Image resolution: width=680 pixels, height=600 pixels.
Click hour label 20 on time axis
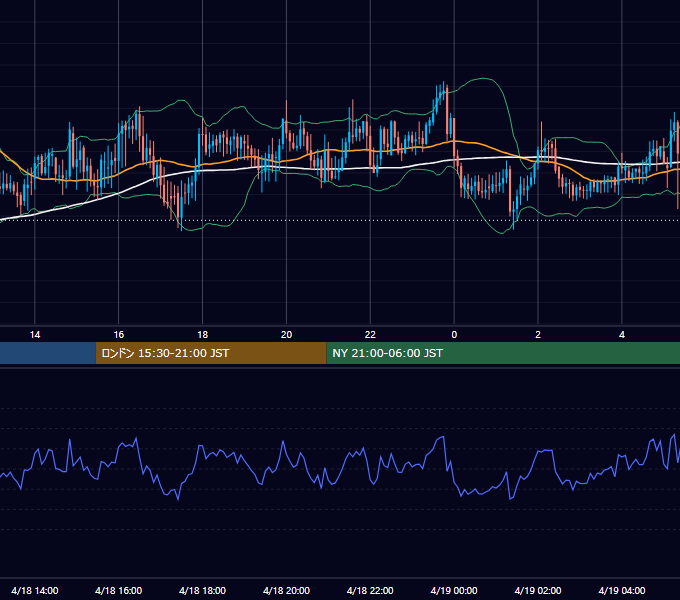pyautogui.click(x=286, y=335)
